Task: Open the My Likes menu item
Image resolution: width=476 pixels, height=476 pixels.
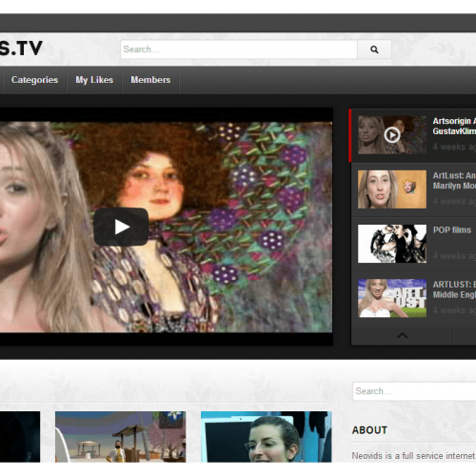Action: pyautogui.click(x=94, y=80)
